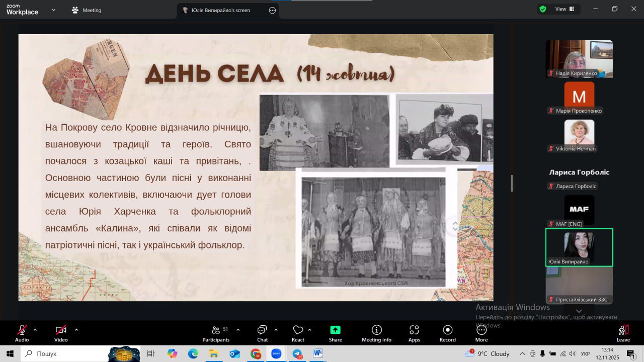644x362 pixels.
Task: Start recording with the Record button
Action: (x=447, y=333)
